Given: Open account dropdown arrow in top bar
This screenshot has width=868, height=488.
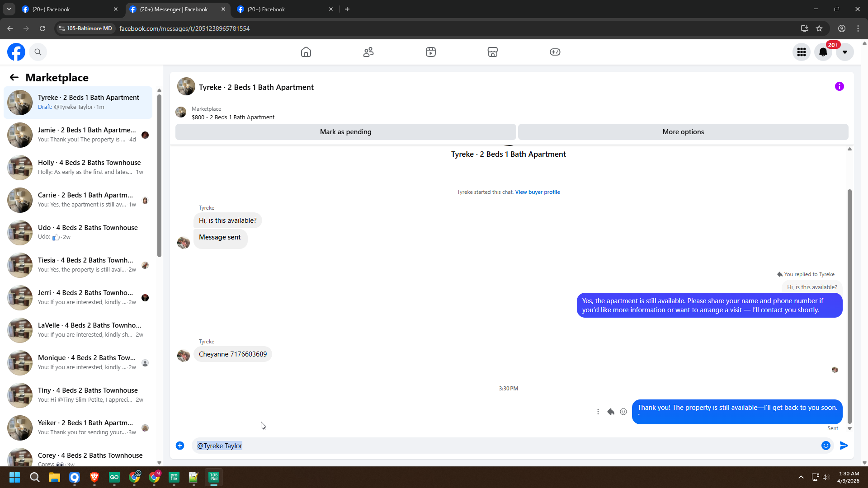Looking at the screenshot, I should pyautogui.click(x=845, y=52).
